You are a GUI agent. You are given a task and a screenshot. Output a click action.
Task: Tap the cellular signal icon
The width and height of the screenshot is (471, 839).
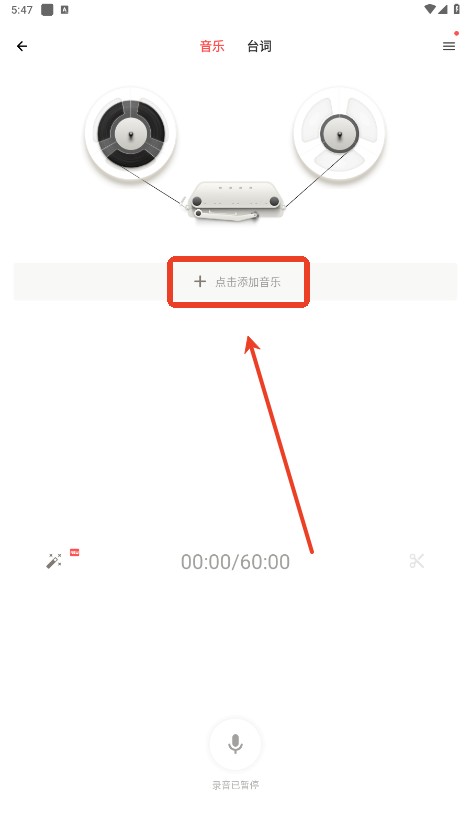(443, 9)
